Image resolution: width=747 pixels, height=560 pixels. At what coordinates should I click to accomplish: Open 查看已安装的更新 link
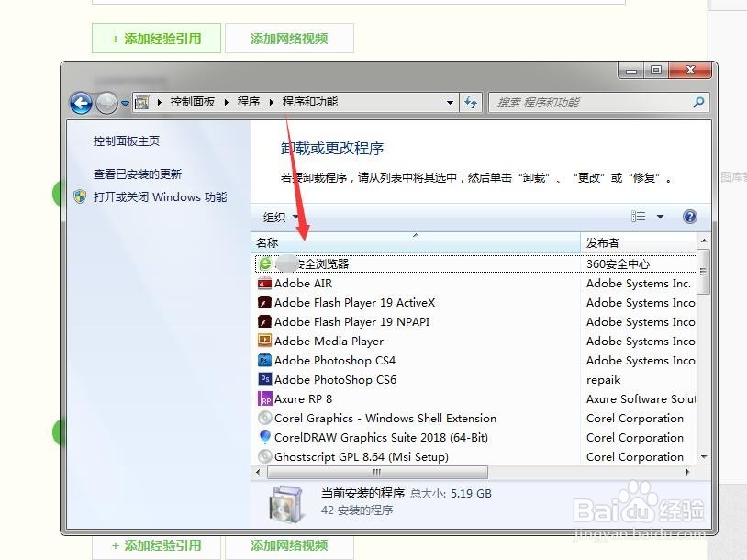pos(138,174)
